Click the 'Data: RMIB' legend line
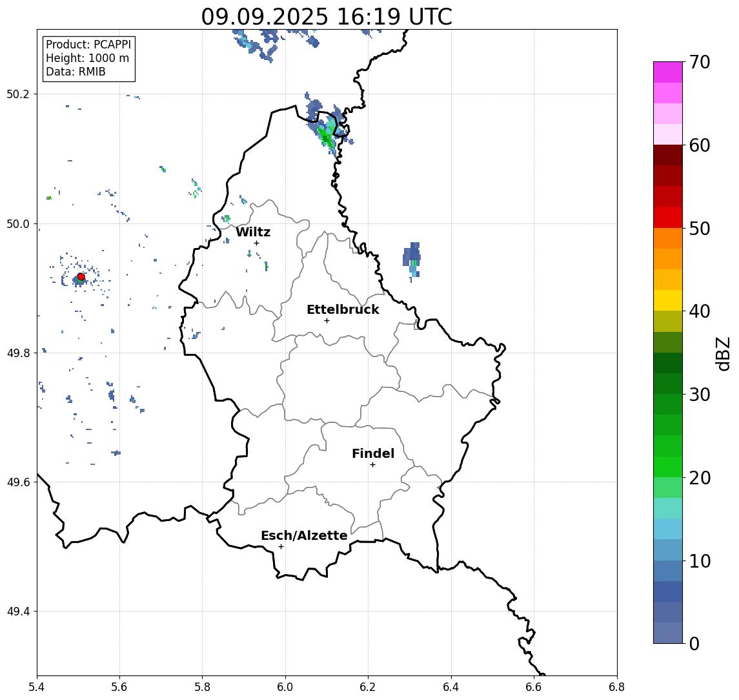 (x=76, y=72)
